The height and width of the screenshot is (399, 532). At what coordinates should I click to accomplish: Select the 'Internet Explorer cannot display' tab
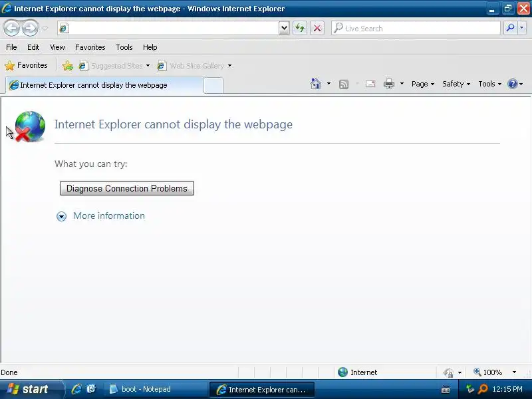coord(104,85)
